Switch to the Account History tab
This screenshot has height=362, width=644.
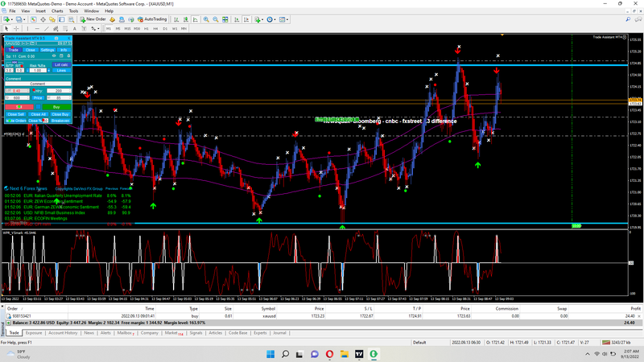(61, 332)
